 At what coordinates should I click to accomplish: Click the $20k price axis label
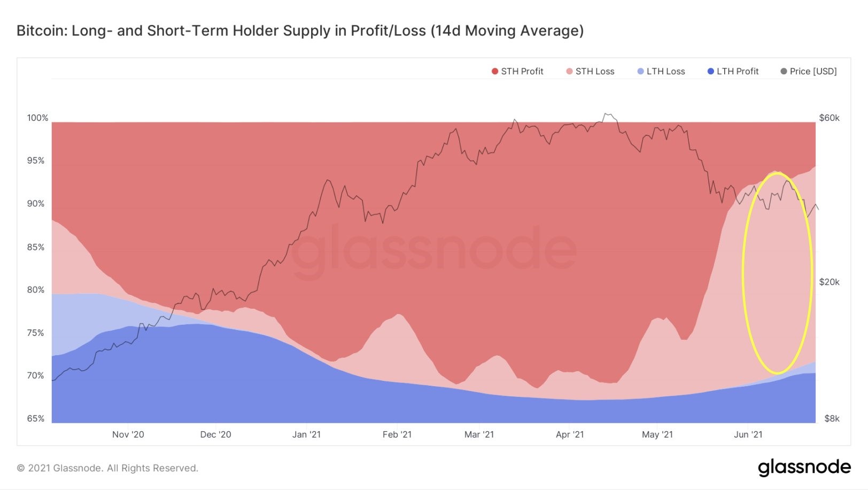829,282
